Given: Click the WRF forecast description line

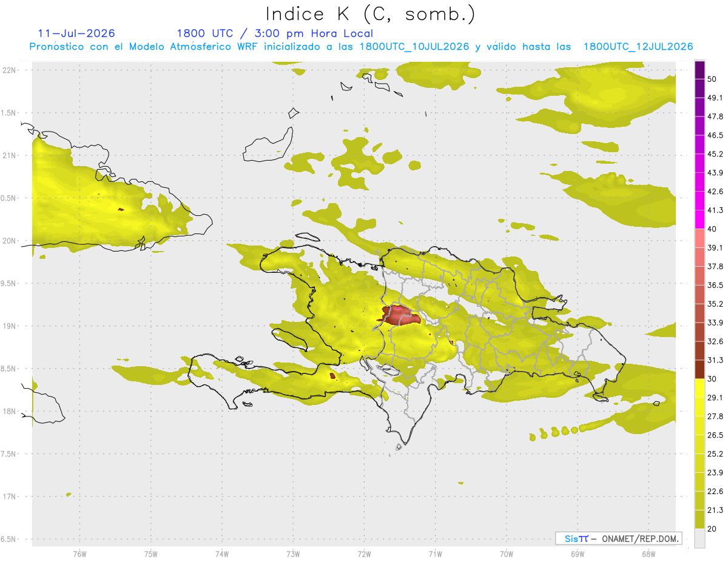Looking at the screenshot, I should pos(362,47).
